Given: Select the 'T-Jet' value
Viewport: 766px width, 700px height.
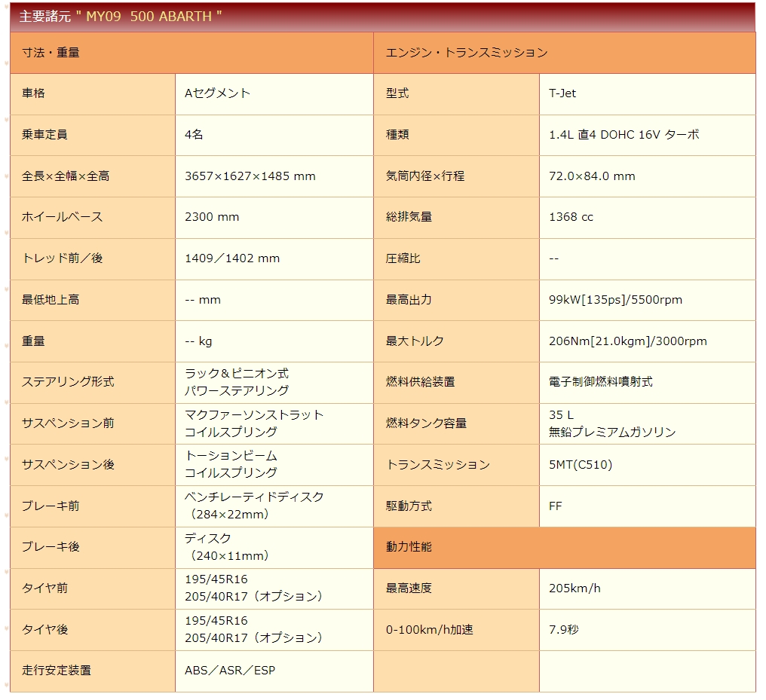Looking at the screenshot, I should click(562, 93).
